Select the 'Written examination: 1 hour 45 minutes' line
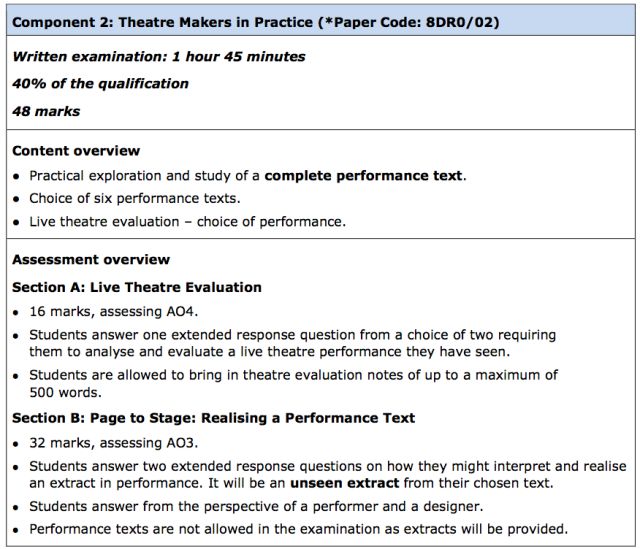This screenshot has width=640, height=549. [x=159, y=56]
